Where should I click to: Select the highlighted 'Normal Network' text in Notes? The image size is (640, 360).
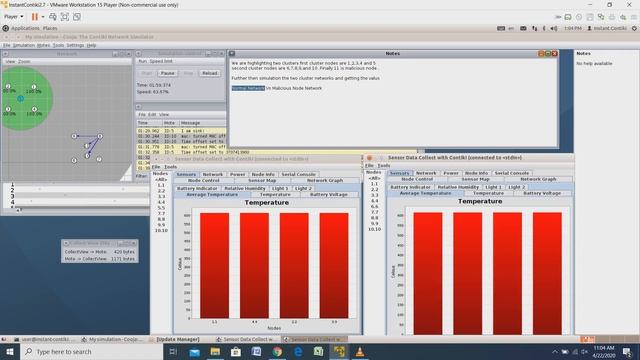(x=248, y=88)
